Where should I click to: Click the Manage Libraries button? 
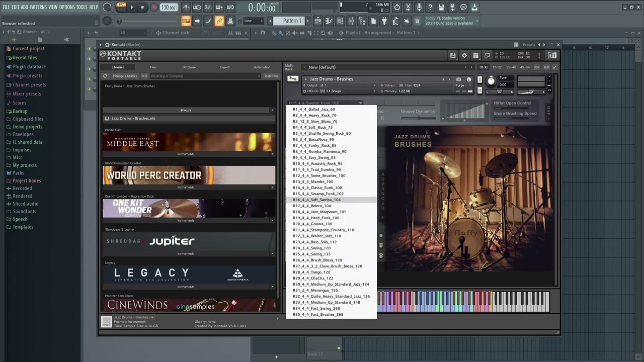tap(124, 76)
